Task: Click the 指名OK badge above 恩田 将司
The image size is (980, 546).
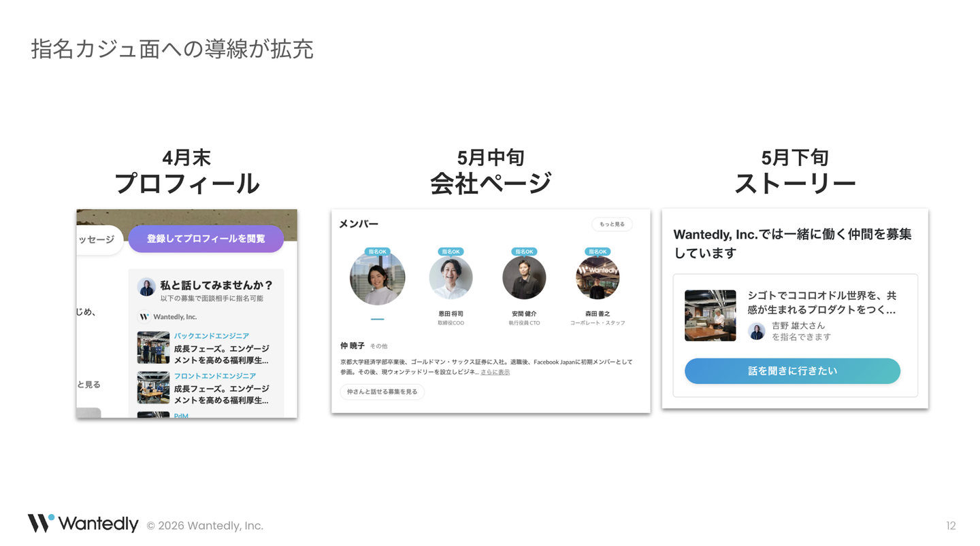Action: (451, 252)
